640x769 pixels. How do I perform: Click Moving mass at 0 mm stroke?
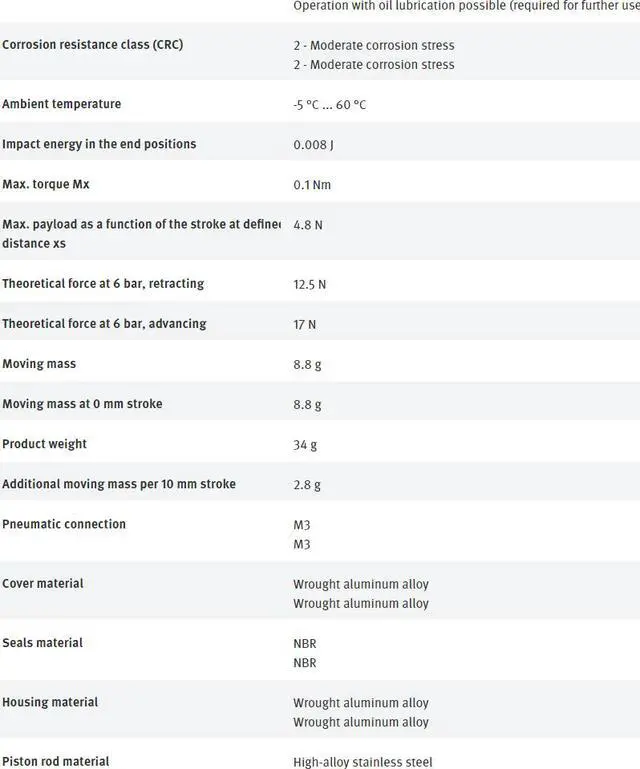(x=82, y=404)
